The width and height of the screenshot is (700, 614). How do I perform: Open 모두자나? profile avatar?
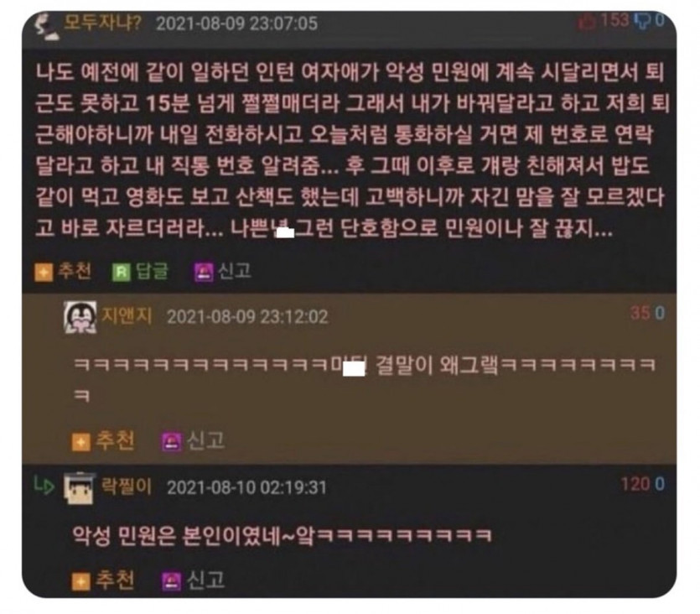tap(47, 26)
